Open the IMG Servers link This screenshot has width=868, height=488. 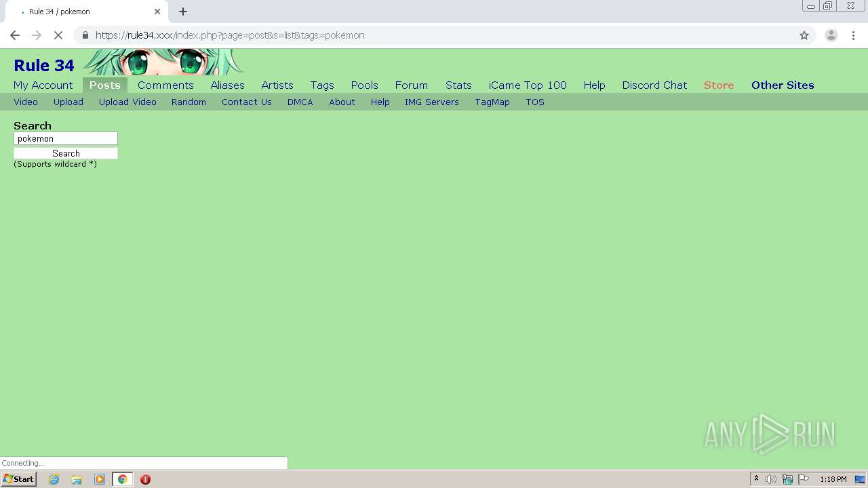coord(432,102)
